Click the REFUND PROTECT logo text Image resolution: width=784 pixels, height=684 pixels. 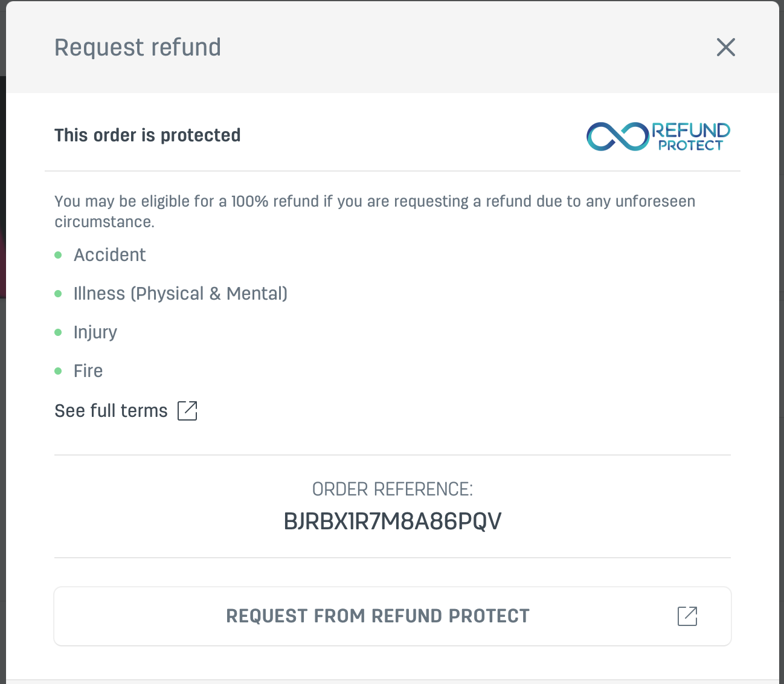click(691, 137)
